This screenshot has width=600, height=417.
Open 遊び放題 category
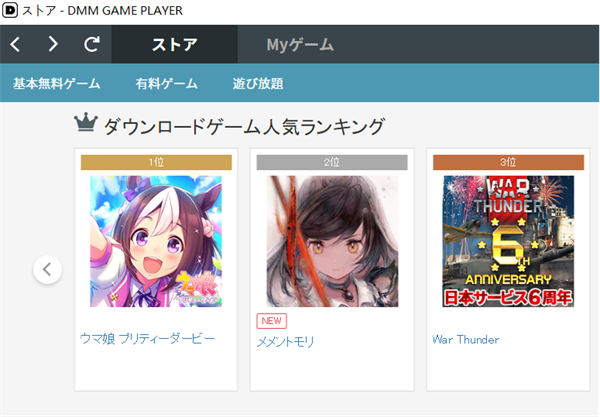click(x=258, y=83)
